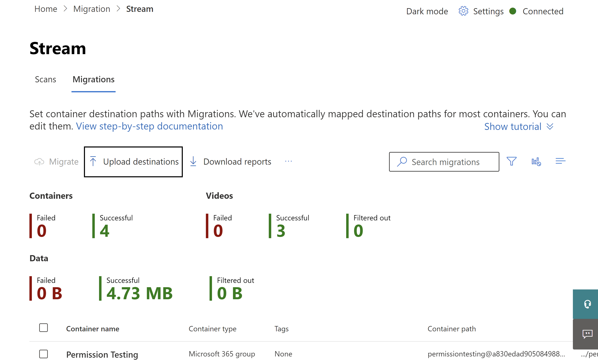Screen dimensions: 598x364
Task: Click the Download reports icon
Action: [193, 162]
